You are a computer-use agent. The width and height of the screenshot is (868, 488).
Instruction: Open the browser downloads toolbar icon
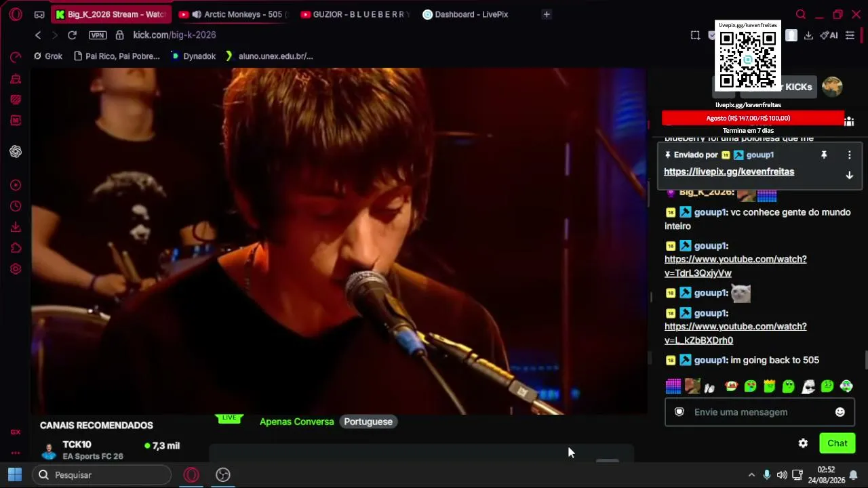[x=808, y=35]
